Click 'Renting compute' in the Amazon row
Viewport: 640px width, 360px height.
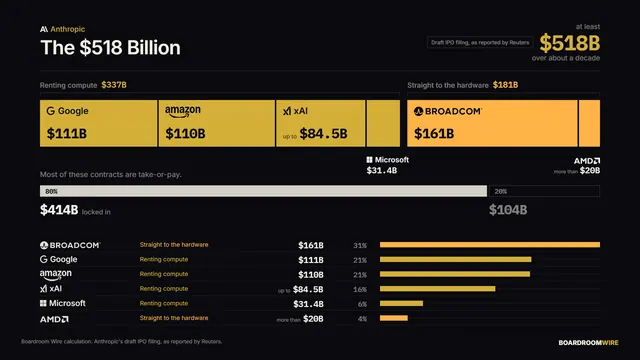[164, 274]
